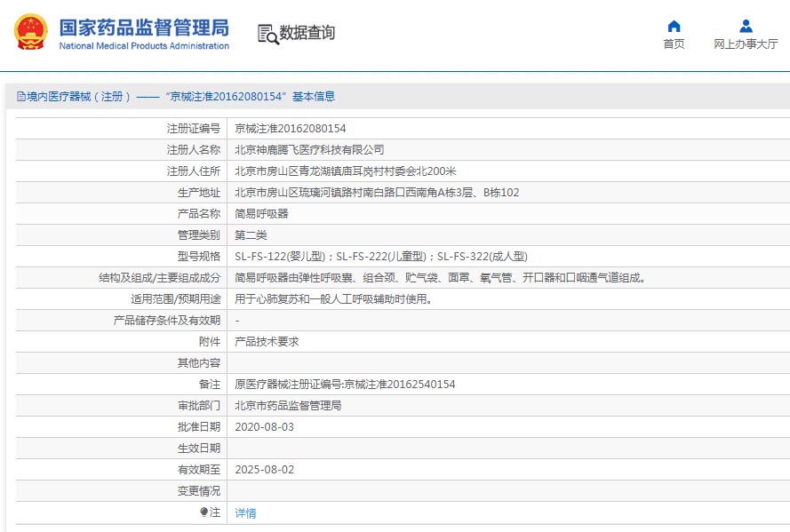This screenshot has width=790, height=532.
Task: Click the product name 简易呼吸器 cell
Action: point(508,213)
